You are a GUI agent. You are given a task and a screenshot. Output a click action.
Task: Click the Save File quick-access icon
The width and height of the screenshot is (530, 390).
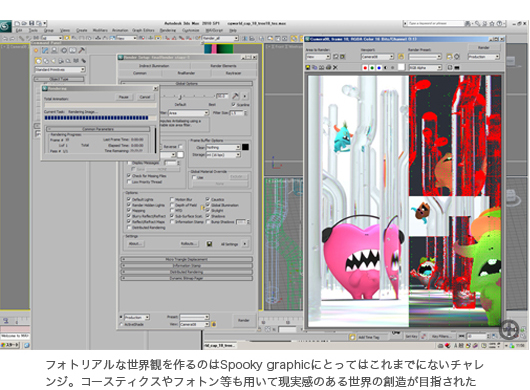click(x=31, y=23)
